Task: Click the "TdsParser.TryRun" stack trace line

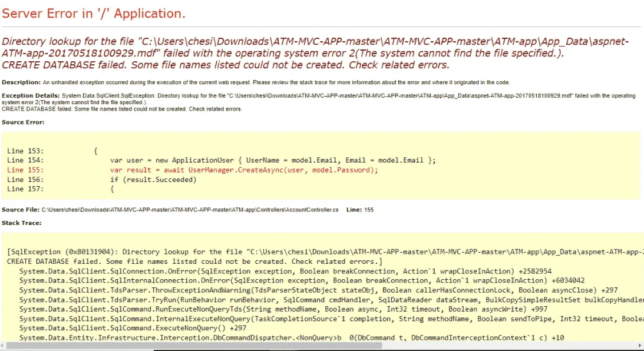Action: (x=332, y=300)
